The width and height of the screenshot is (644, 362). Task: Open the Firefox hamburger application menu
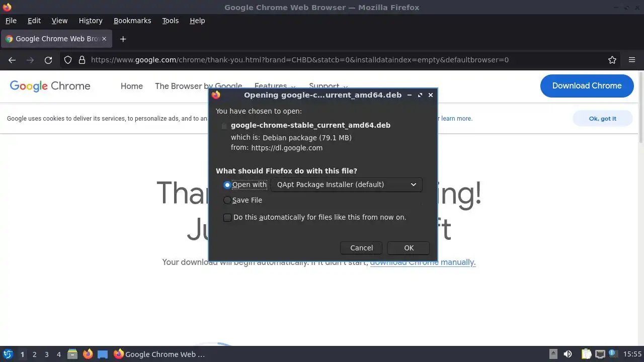click(x=632, y=60)
